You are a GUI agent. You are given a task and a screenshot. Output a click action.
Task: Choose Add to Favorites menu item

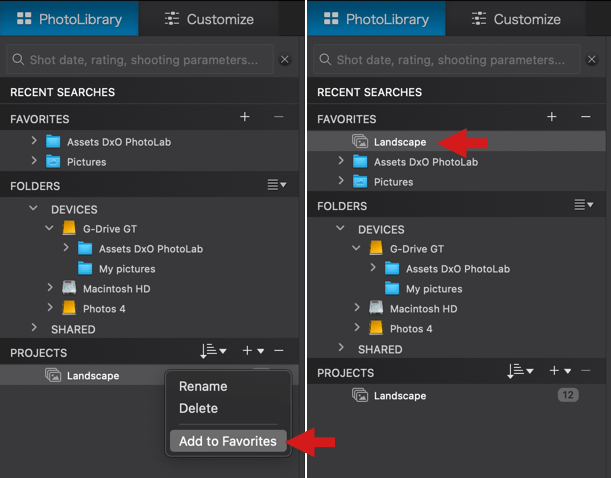228,441
